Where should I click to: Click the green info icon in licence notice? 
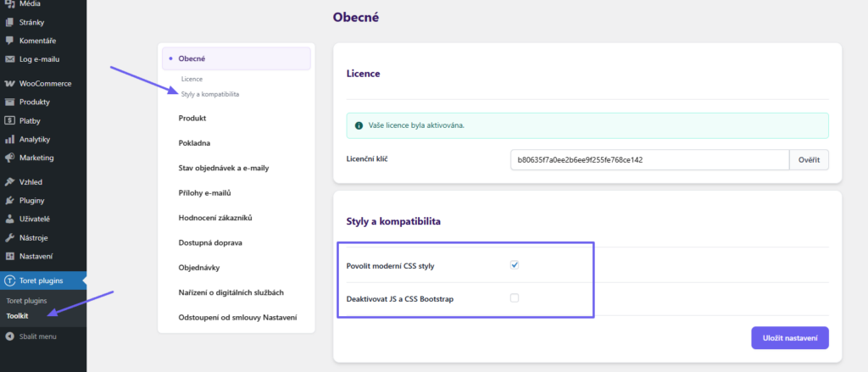click(359, 125)
